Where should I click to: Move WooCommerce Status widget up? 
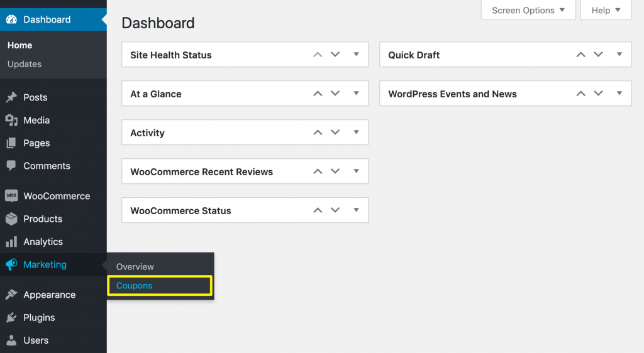click(318, 210)
